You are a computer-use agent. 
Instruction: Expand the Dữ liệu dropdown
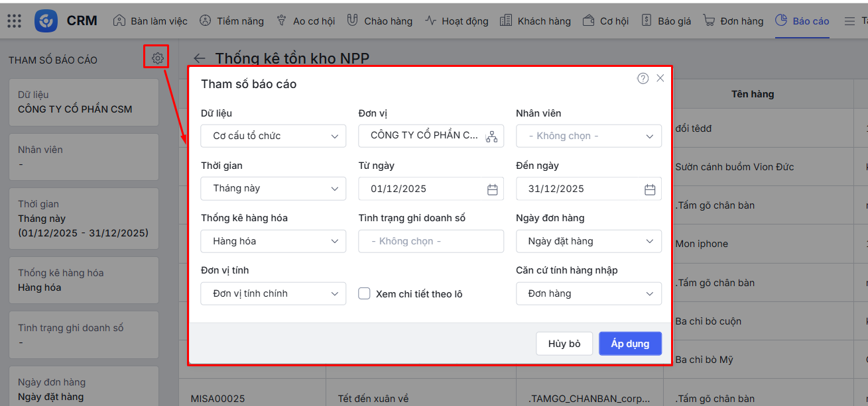point(273,136)
